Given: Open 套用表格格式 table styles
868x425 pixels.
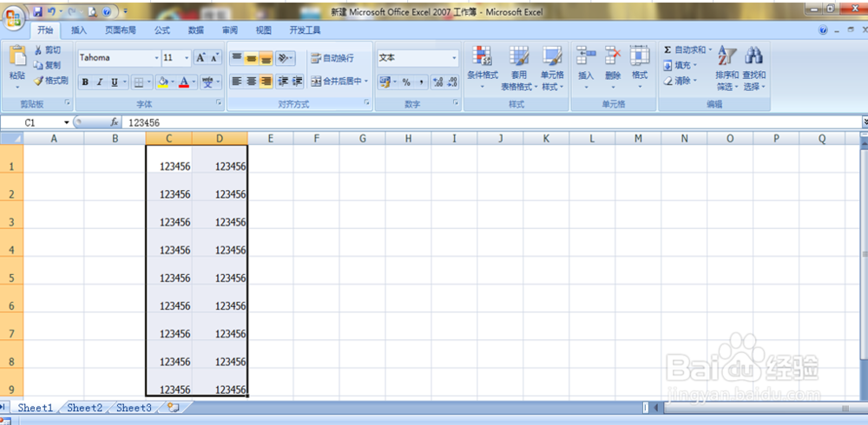Looking at the screenshot, I should (x=519, y=69).
